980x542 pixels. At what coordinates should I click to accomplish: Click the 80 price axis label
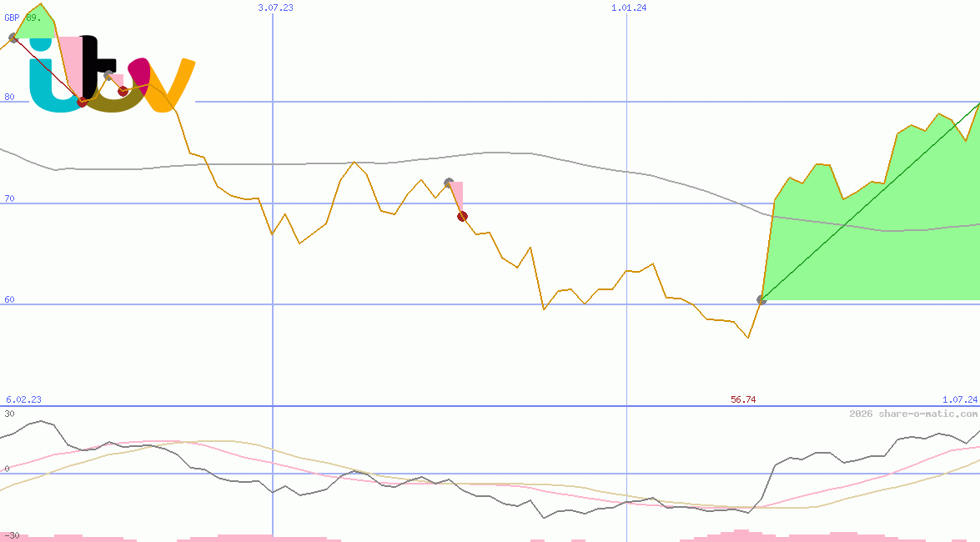point(9,97)
